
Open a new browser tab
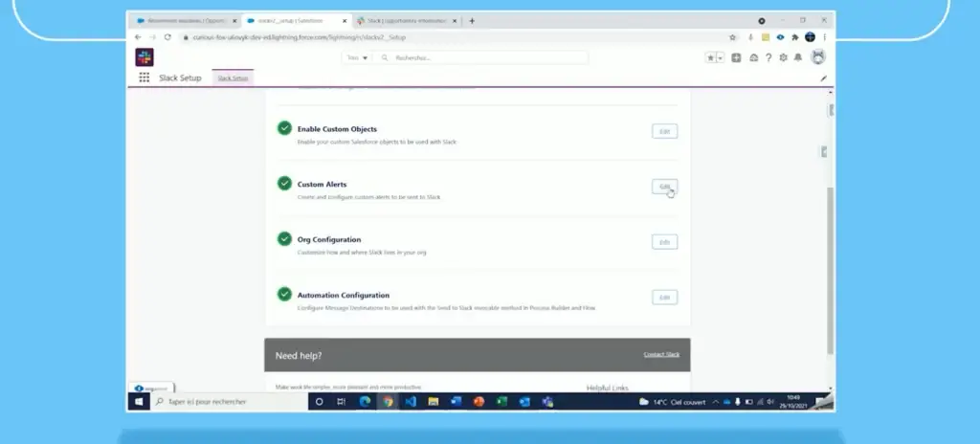click(472, 21)
